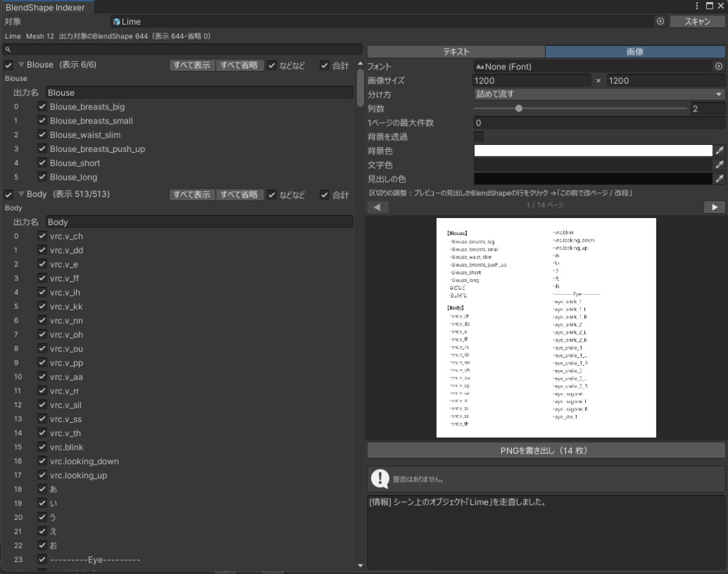This screenshot has width=728, height=574.
Task: Click eyedropper beside 背景色 swatch
Action: pos(719,151)
